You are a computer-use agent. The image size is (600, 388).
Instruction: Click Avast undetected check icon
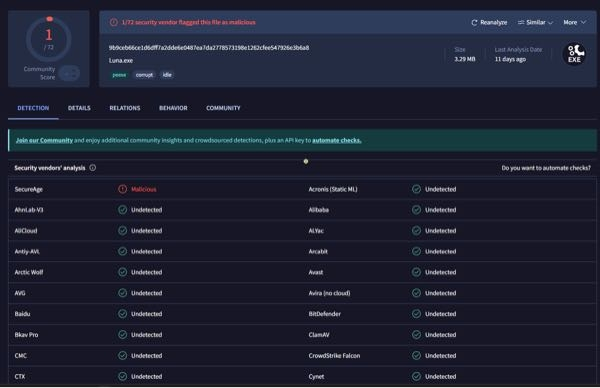pos(416,272)
